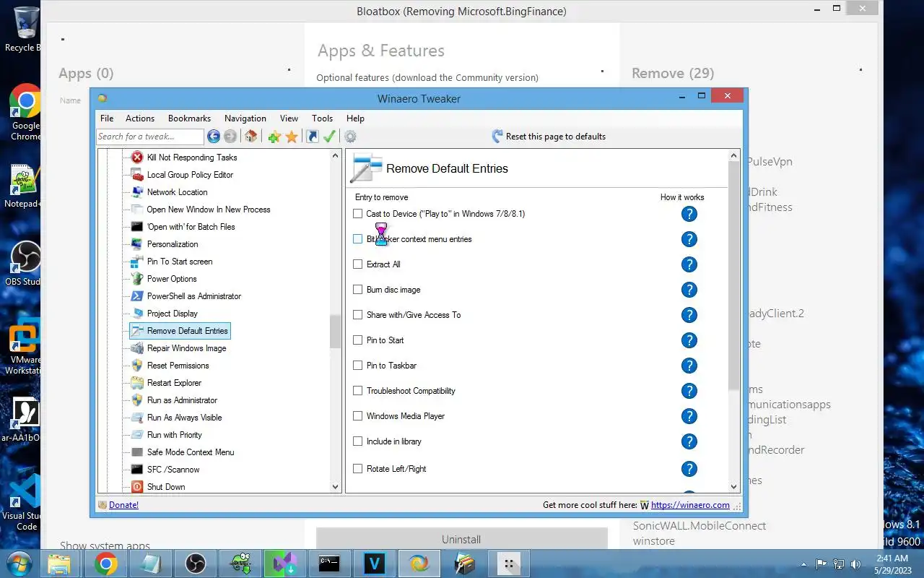Select Kill Not Responding Tasks item

click(191, 158)
